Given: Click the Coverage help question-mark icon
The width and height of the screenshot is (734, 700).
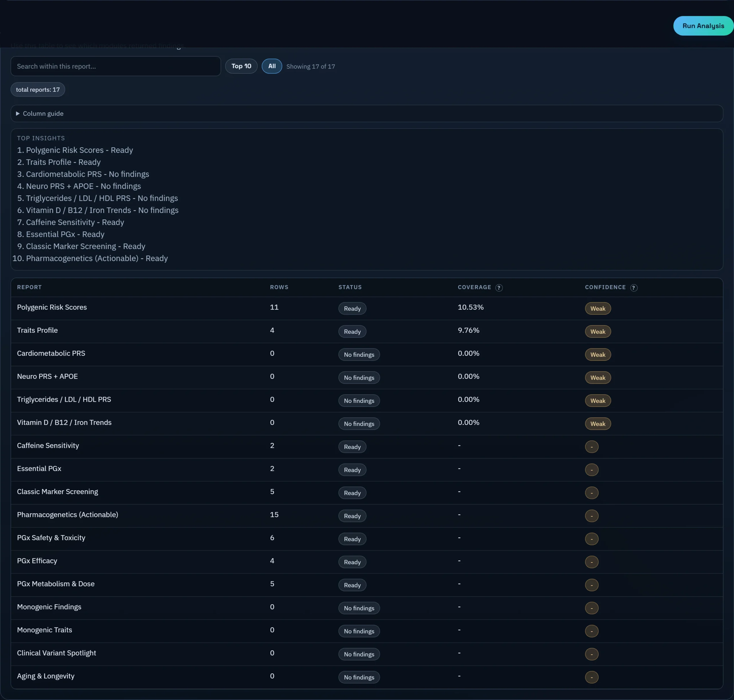Looking at the screenshot, I should [x=499, y=288].
